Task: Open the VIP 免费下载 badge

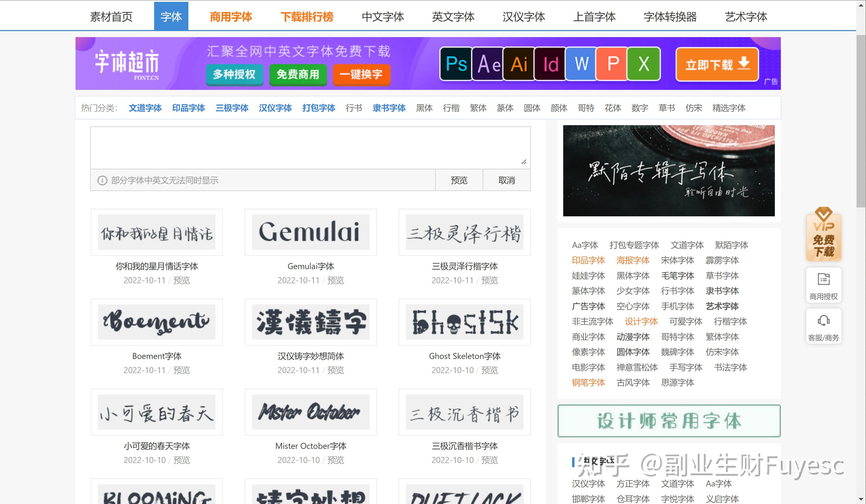Action: 823,234
